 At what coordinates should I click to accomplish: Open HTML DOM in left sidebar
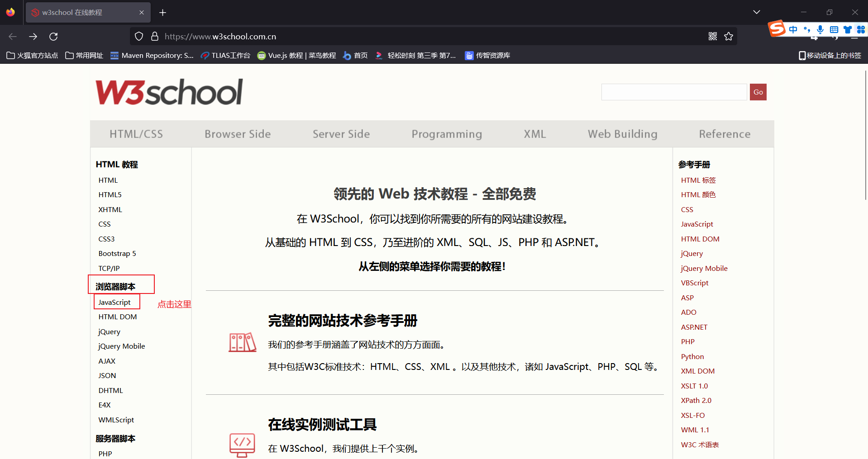[x=118, y=317]
